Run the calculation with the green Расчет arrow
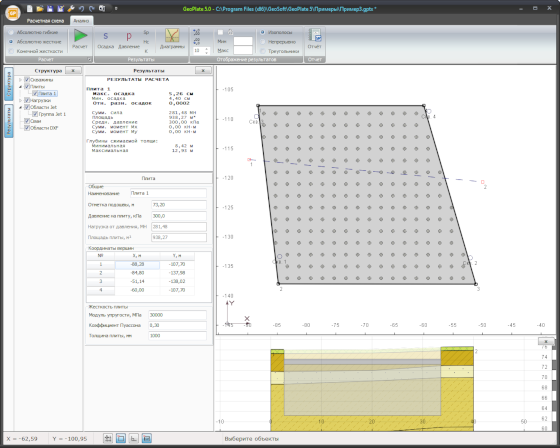This screenshot has width=560, height=448. coord(80,39)
